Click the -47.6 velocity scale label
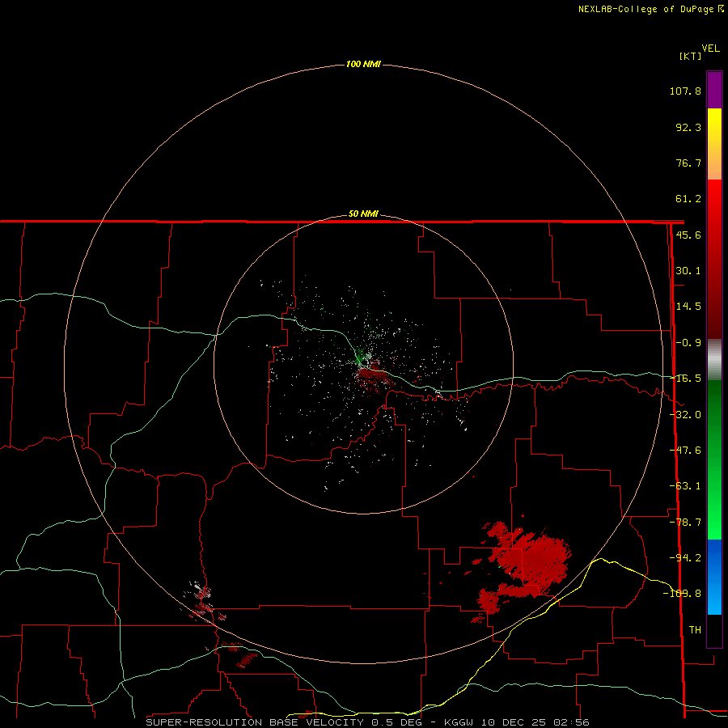This screenshot has width=728, height=728. point(686,451)
